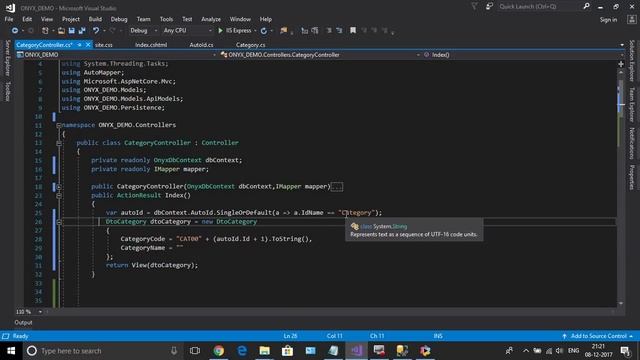
Task: Switch to the Category.cs tab
Action: click(x=251, y=45)
